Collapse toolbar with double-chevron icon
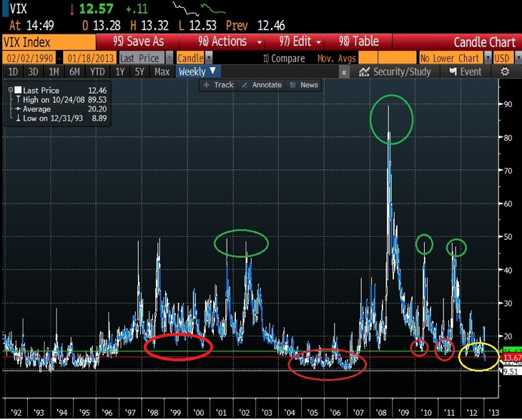 [344, 72]
